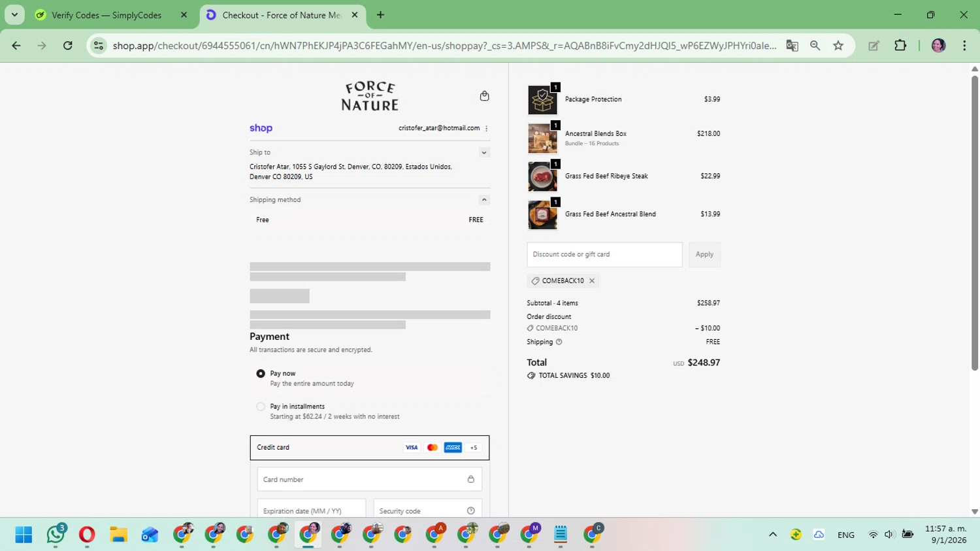The height and width of the screenshot is (551, 980).
Task: Bookmark this page with the star
Action: 838,46
